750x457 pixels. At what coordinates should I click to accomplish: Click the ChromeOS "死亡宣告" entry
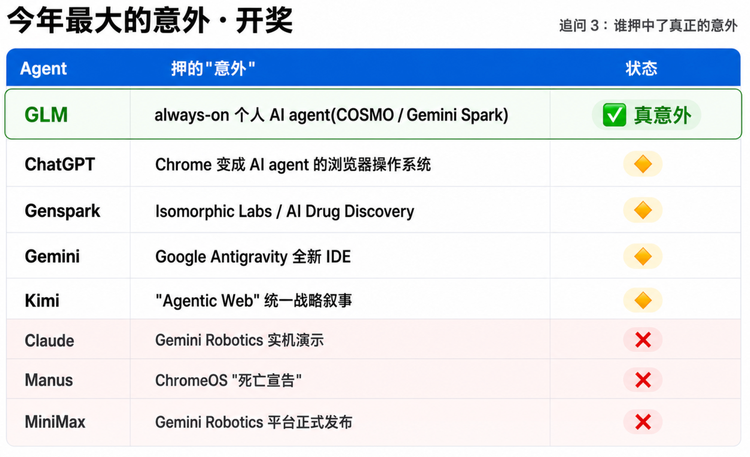point(228,380)
